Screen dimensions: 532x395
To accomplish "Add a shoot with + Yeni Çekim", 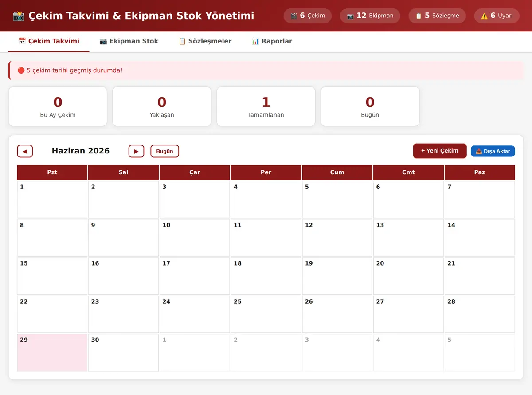I will pos(440,151).
